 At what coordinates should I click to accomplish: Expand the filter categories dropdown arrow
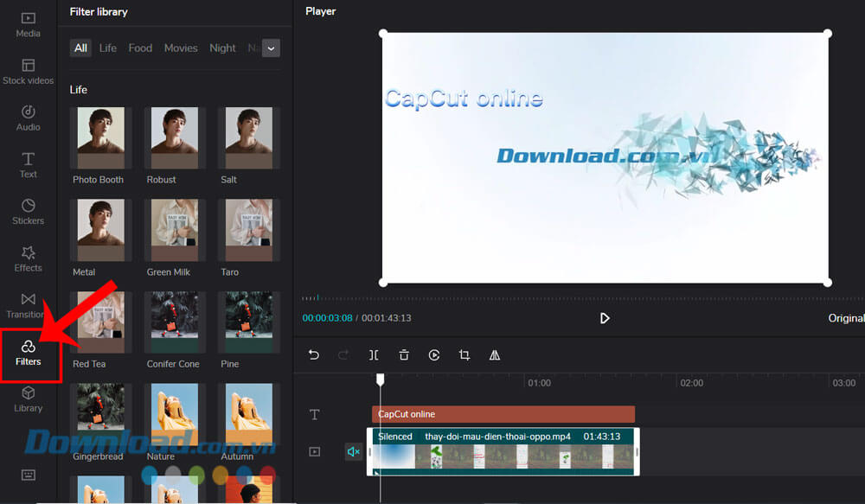pos(272,48)
